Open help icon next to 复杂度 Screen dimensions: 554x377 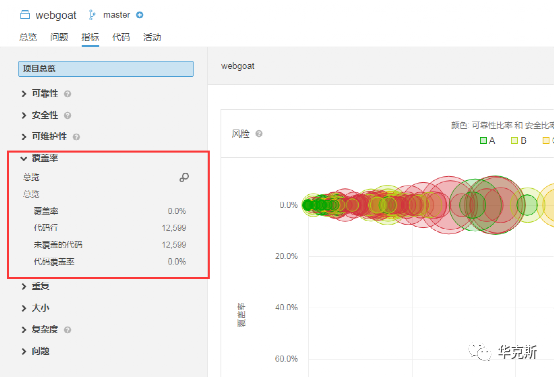(x=67, y=330)
